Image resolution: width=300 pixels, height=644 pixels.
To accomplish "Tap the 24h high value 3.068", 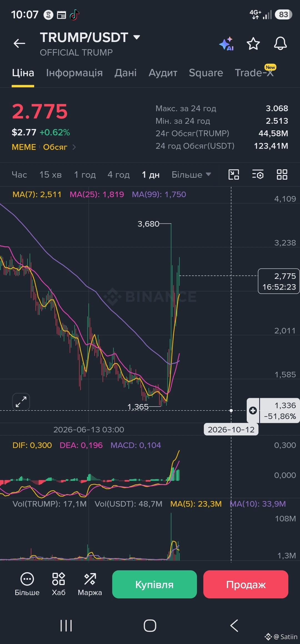I will pyautogui.click(x=277, y=108).
